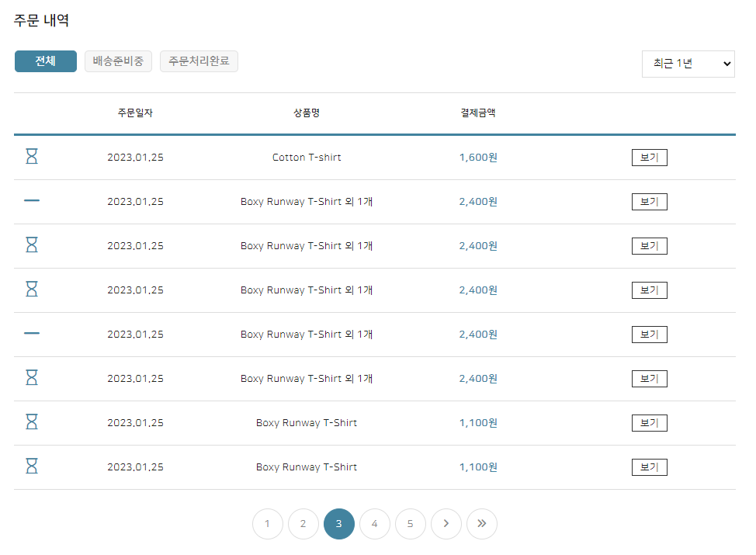
Task: Jump to page 5 in pagination
Action: pos(411,524)
